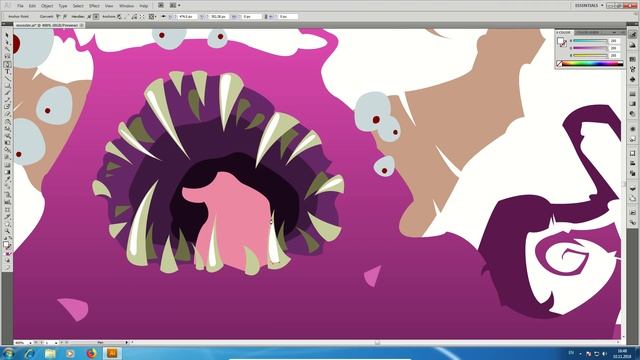Click the X coordinate input field
Image resolution: width=640 pixels, height=360 pixels.
pos(187,17)
